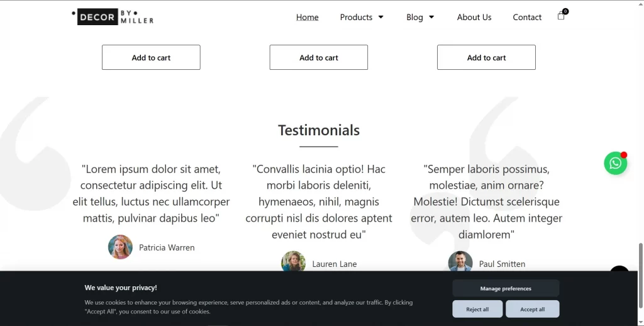Click the vertical page scrollbar thumb
The width and height of the screenshot is (644, 326).
[640, 276]
